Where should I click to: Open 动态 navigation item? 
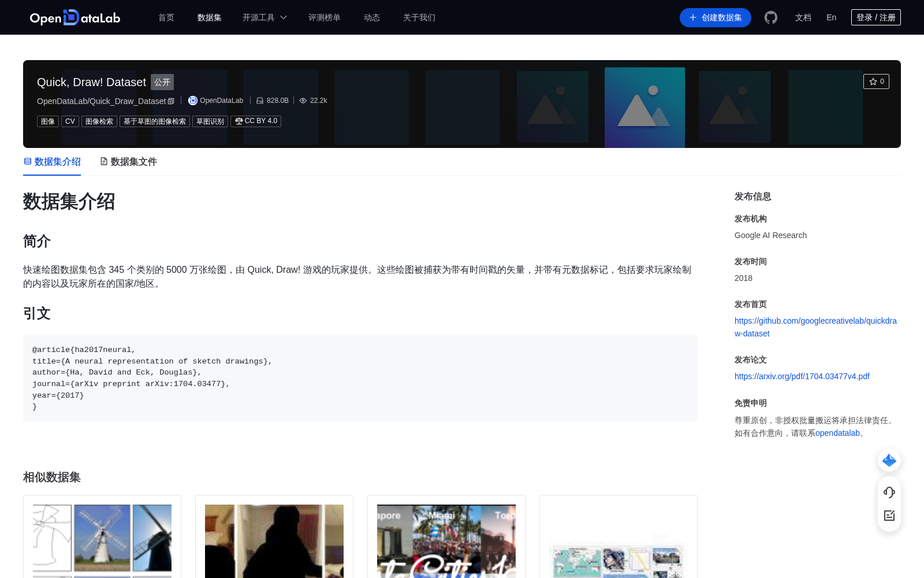click(372, 17)
